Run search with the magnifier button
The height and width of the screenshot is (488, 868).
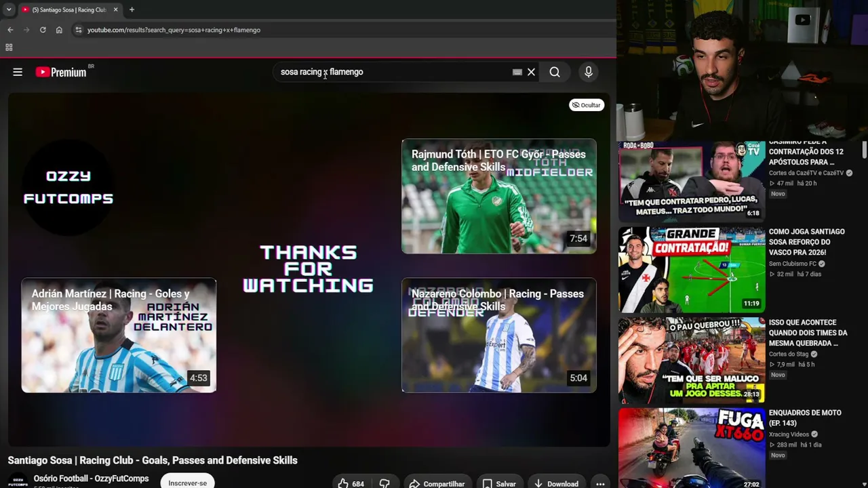click(x=555, y=72)
